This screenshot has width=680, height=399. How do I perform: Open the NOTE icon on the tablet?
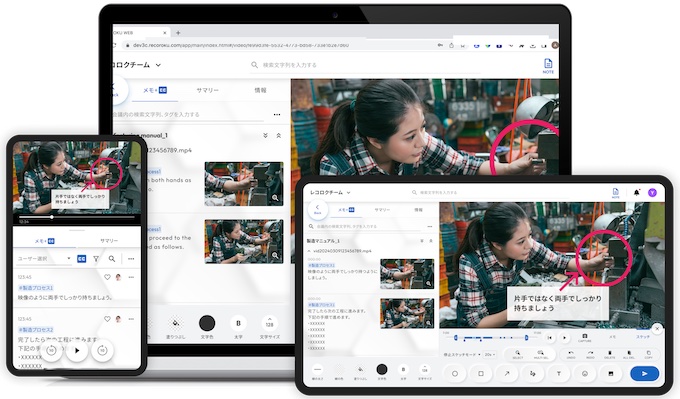coord(615,193)
